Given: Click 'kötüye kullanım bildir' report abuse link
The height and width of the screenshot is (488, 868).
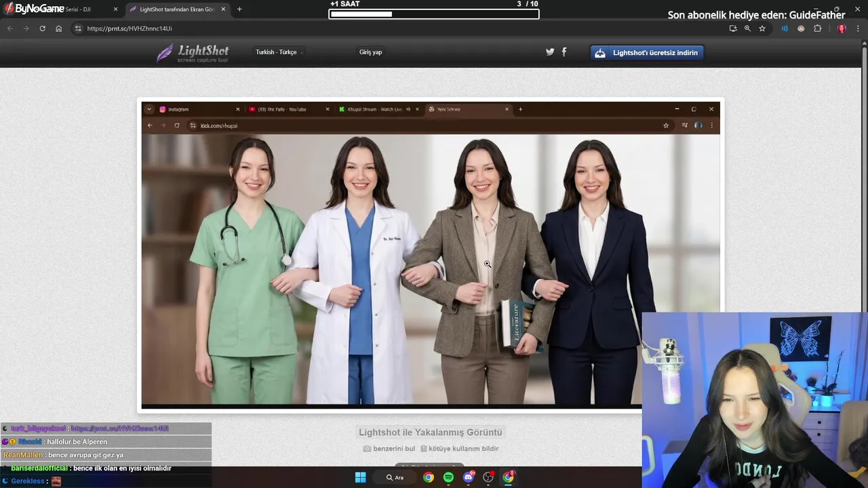Looking at the screenshot, I should 459,449.
